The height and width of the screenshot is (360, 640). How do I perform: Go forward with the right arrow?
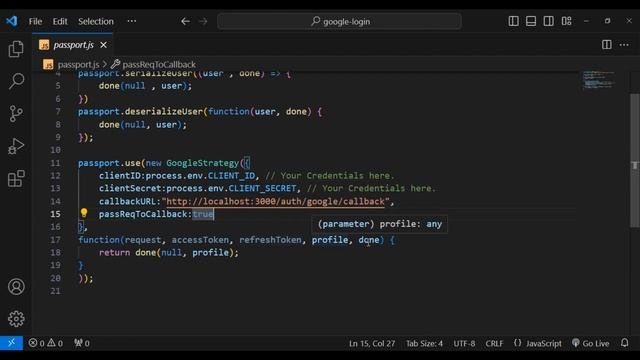coord(203,21)
